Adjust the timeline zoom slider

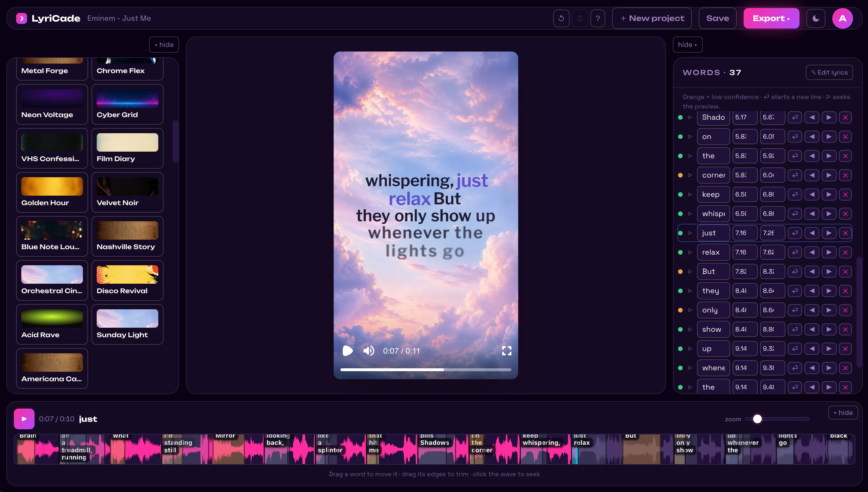777,419
